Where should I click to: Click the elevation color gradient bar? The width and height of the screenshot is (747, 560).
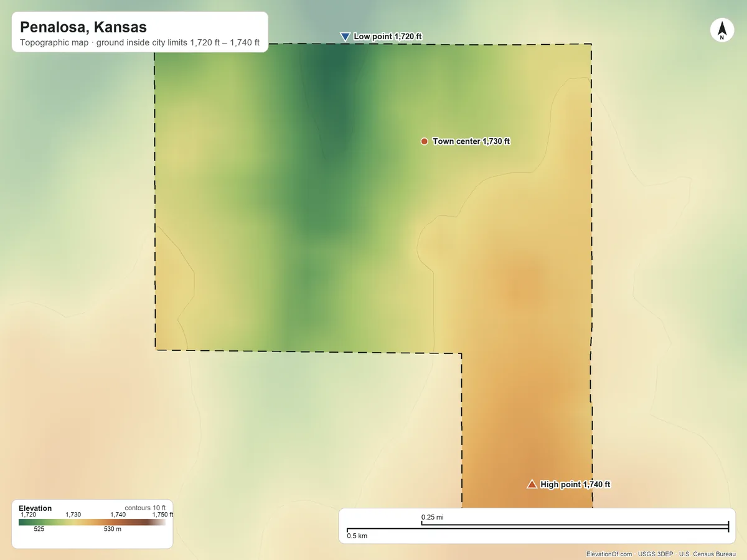click(x=92, y=523)
